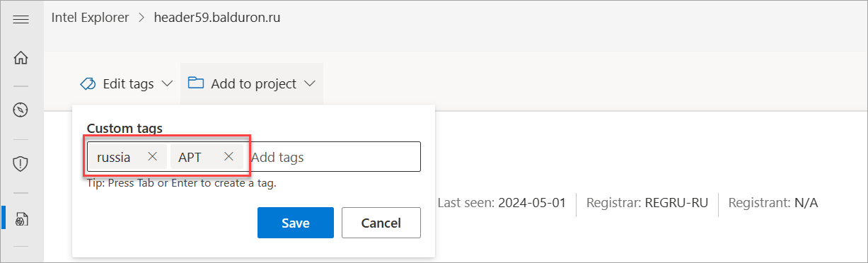Select the Intel Explorer sidebar icon

(x=21, y=219)
